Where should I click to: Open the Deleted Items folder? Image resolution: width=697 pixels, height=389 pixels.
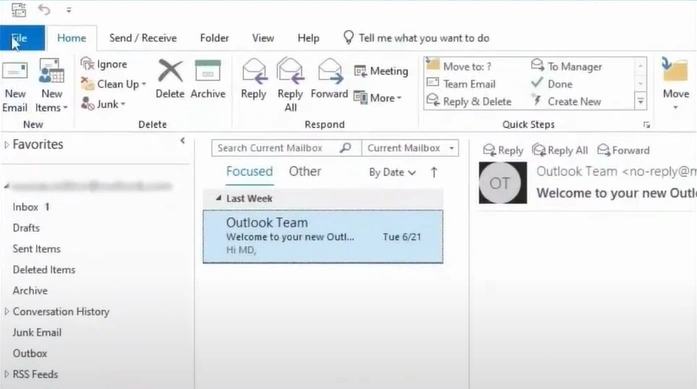tap(44, 270)
